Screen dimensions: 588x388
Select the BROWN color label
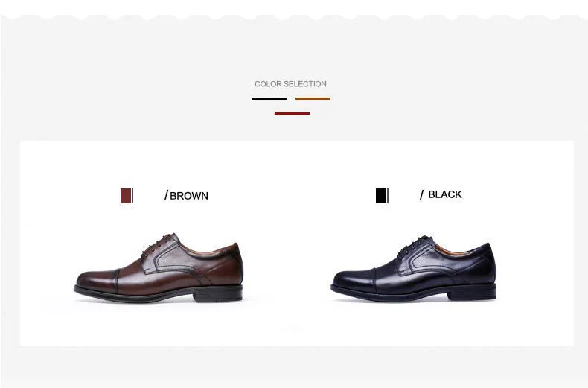click(x=189, y=196)
